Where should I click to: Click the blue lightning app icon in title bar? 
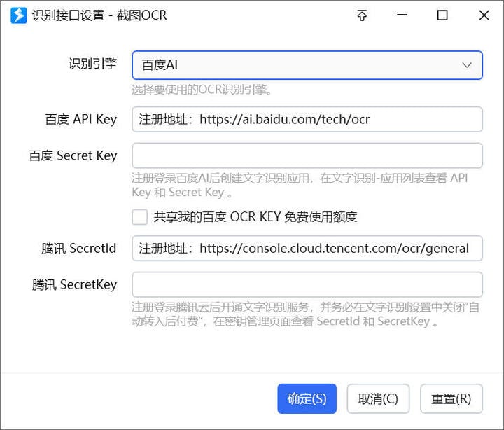(x=19, y=15)
